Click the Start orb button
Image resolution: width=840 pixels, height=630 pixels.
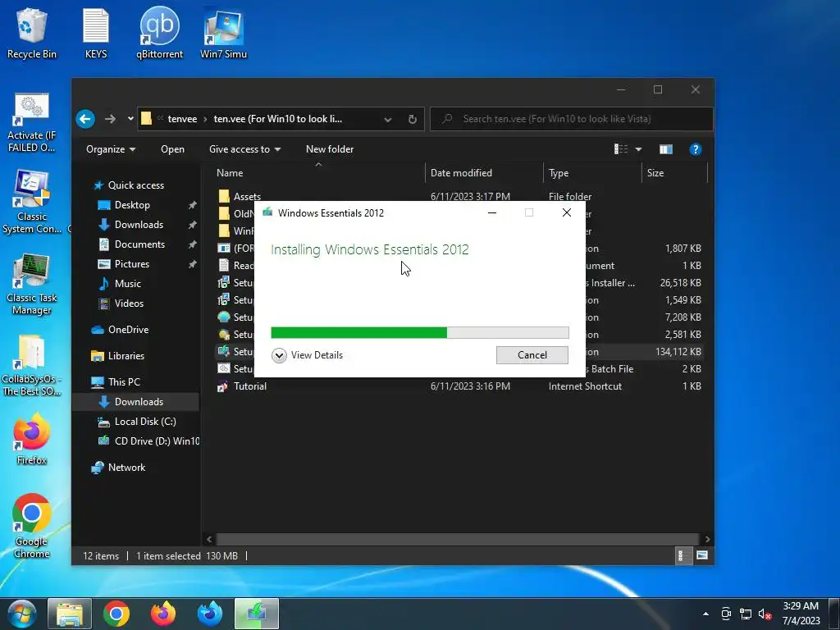[x=21, y=614]
